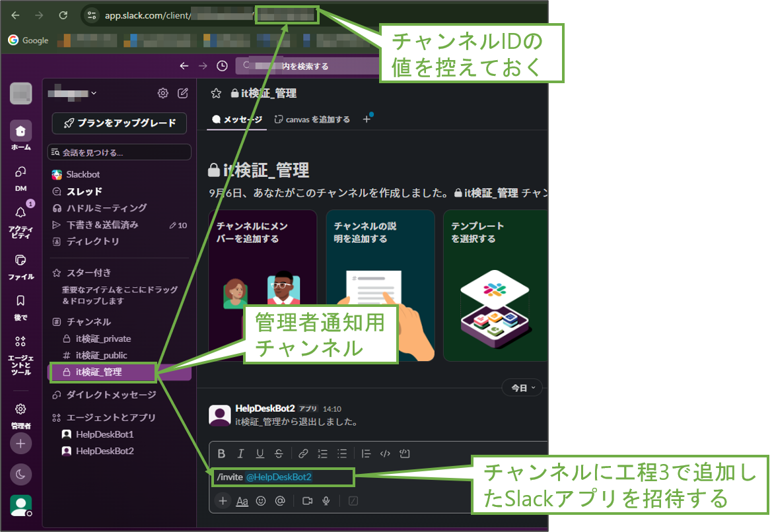Reload the page in the browser
Image resolution: width=772 pixels, height=532 pixels.
tap(63, 15)
